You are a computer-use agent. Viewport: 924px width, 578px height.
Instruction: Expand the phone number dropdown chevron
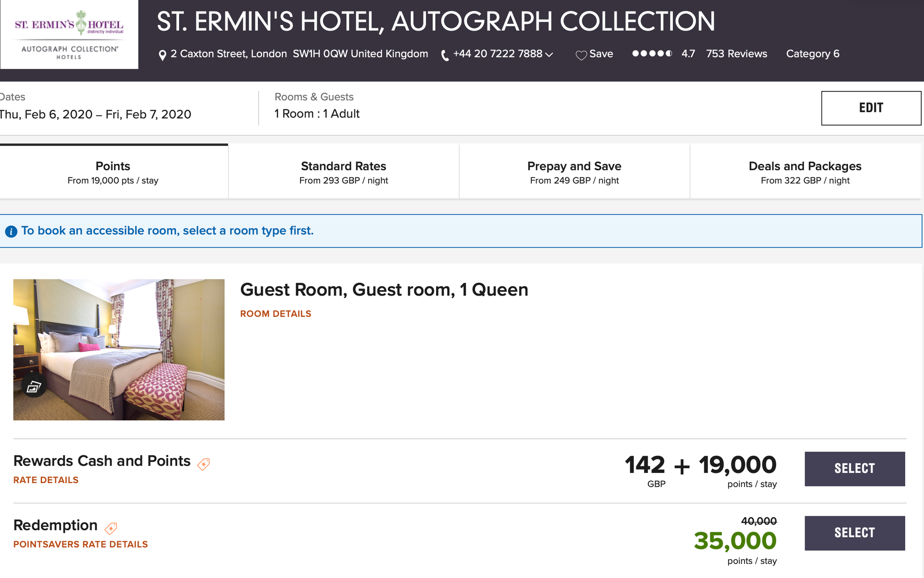click(550, 55)
